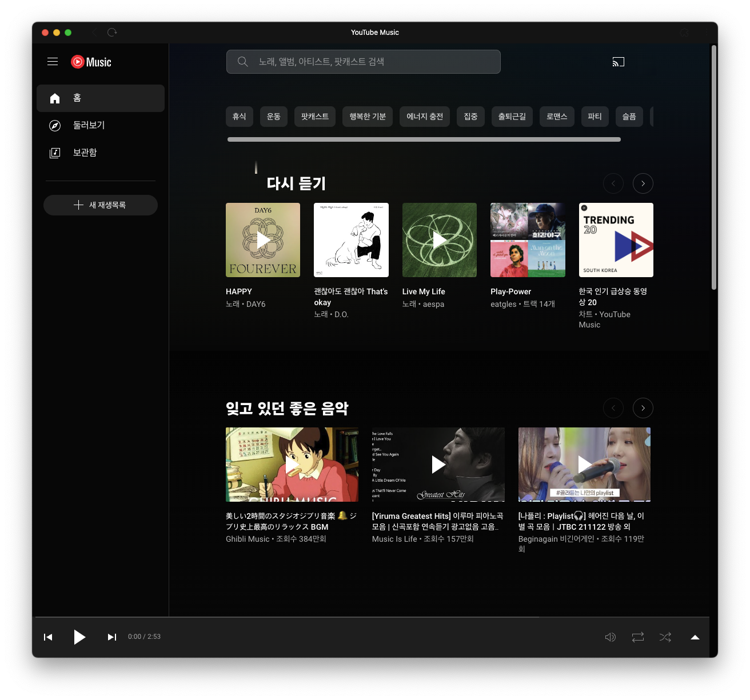Go back using the title bar arrow
Screen dimensions: 750x700
95,33
